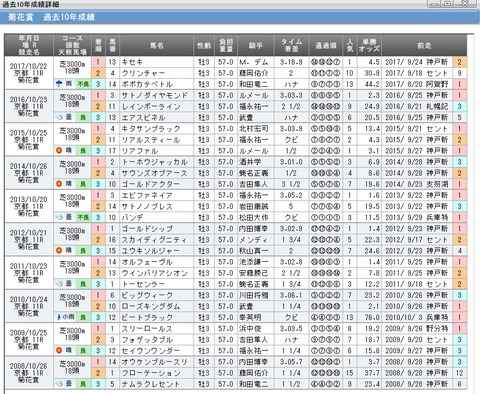The height and width of the screenshot is (394, 480).
Task: Click horse name エアスピネル
Action: point(143,117)
